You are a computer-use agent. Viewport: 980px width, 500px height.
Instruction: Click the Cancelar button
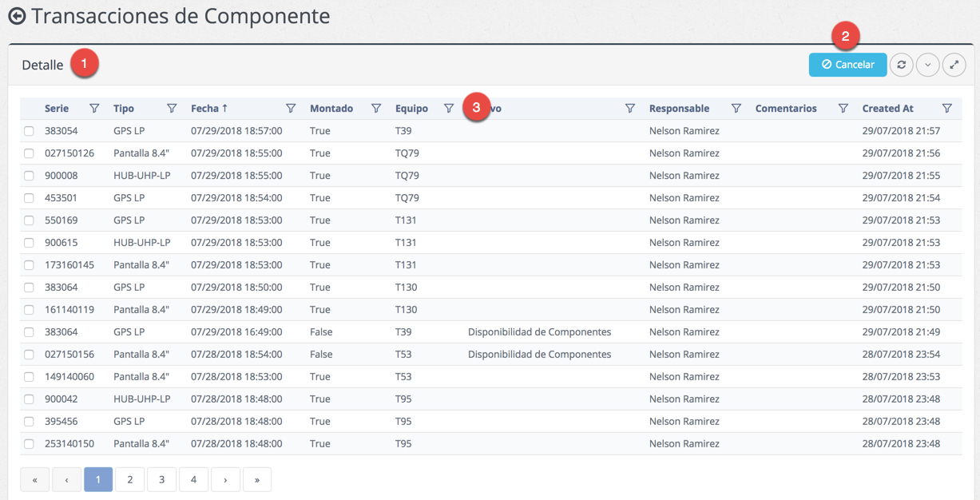tap(847, 65)
